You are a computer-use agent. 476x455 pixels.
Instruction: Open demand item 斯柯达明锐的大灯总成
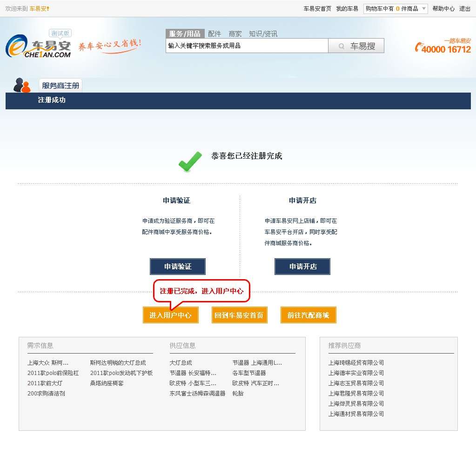[118, 363]
